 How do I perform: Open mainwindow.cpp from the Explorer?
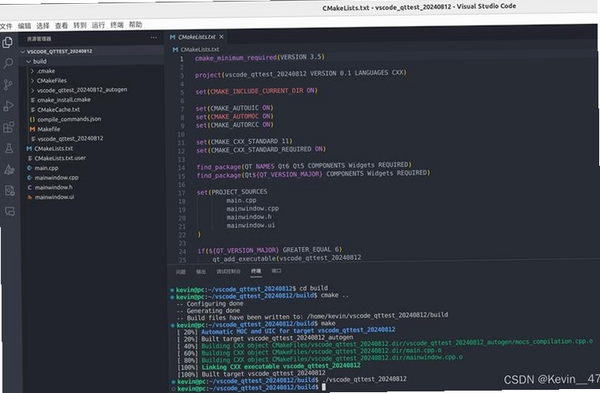(56, 178)
